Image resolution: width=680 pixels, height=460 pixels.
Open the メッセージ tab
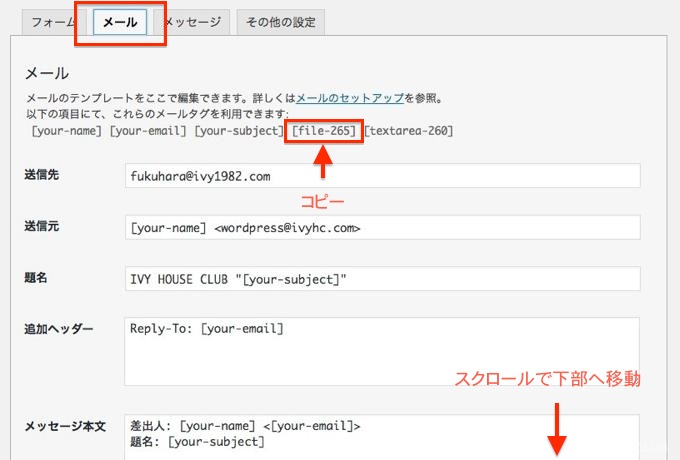(193, 22)
